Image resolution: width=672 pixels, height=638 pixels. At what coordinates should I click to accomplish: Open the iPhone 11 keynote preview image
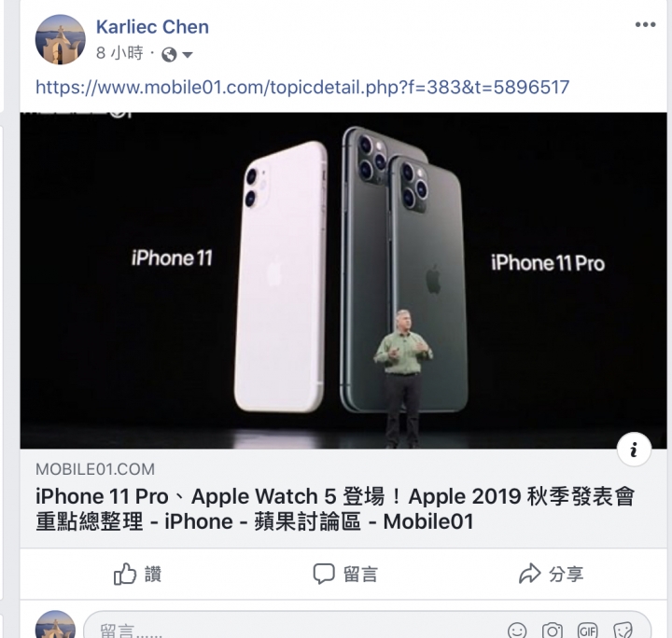click(x=343, y=281)
